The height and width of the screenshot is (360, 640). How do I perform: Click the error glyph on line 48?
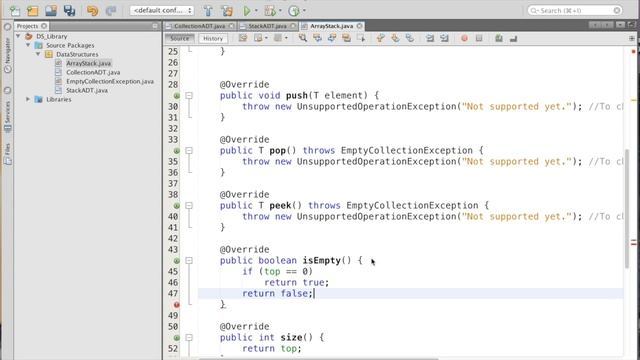176,304
